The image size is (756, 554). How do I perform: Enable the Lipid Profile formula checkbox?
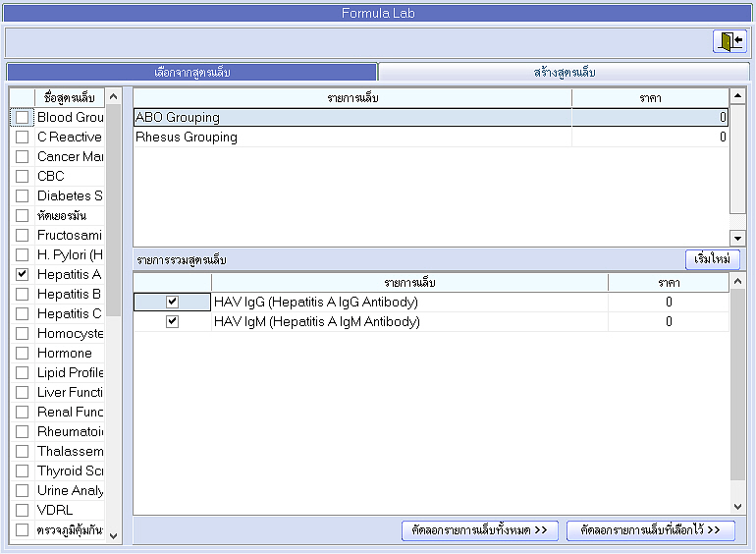[x=23, y=372]
